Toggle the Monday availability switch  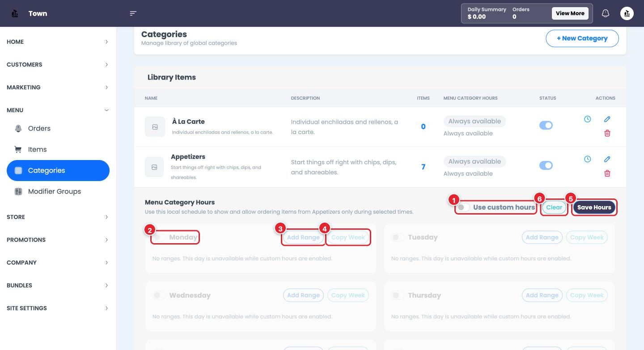159,237
